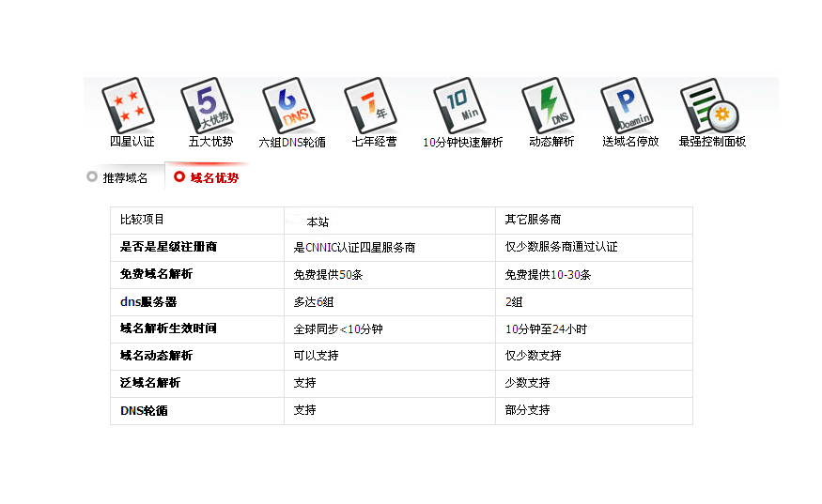Click the 送域名停放 label text
This screenshot has height=504, width=822.
630,142
